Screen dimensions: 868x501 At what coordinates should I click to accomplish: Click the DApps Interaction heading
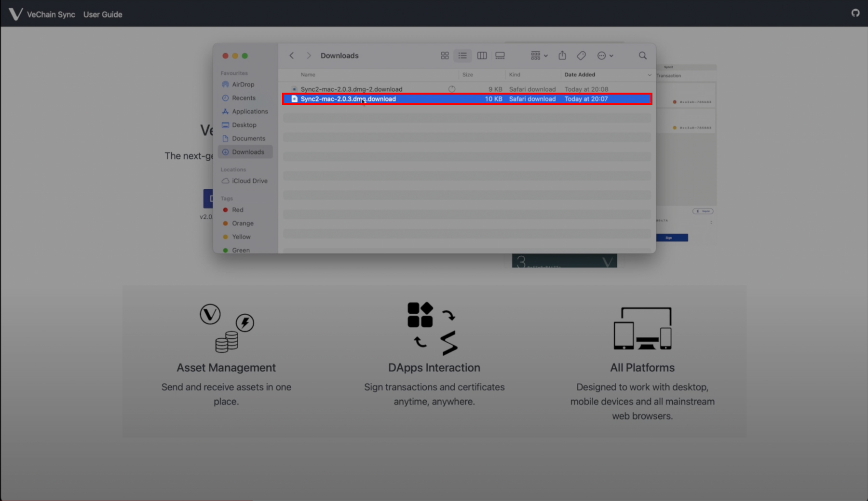(434, 368)
